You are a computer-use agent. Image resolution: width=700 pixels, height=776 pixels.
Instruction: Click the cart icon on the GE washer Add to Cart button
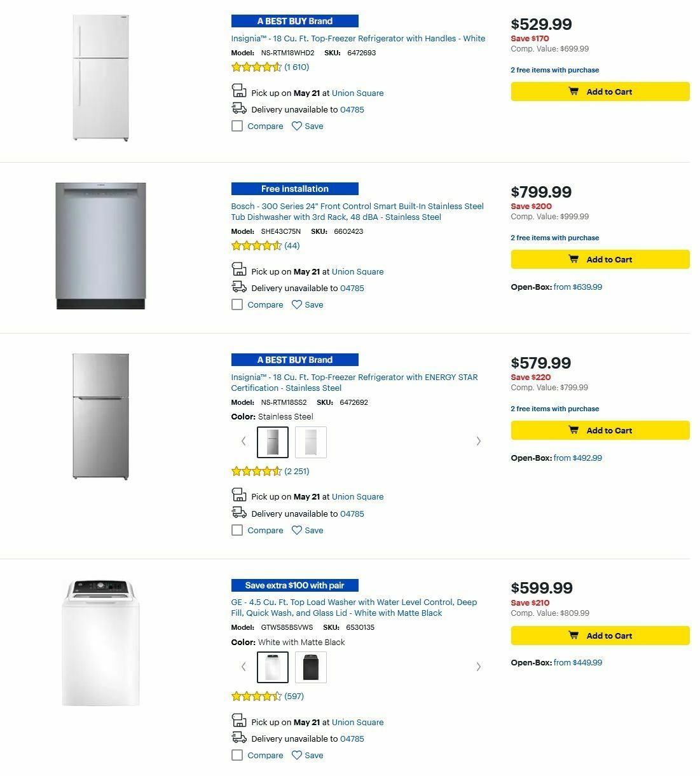[573, 635]
